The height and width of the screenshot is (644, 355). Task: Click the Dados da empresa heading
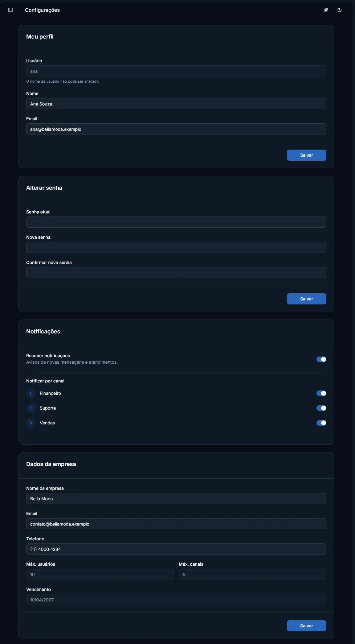point(51,464)
